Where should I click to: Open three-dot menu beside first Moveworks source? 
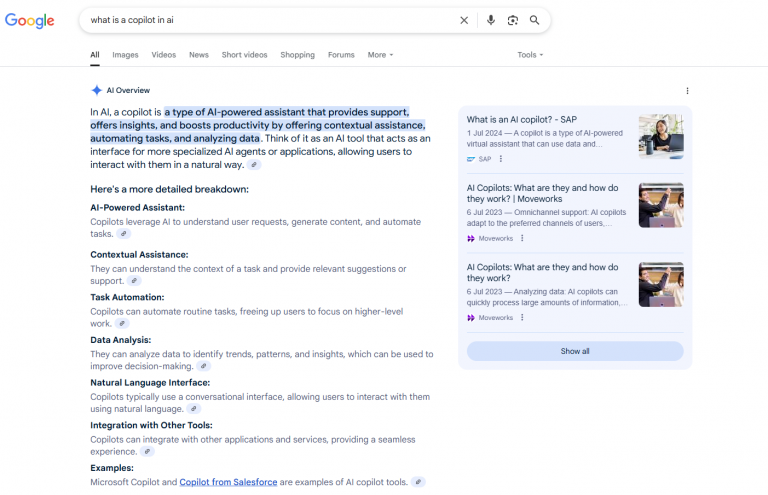(522, 238)
